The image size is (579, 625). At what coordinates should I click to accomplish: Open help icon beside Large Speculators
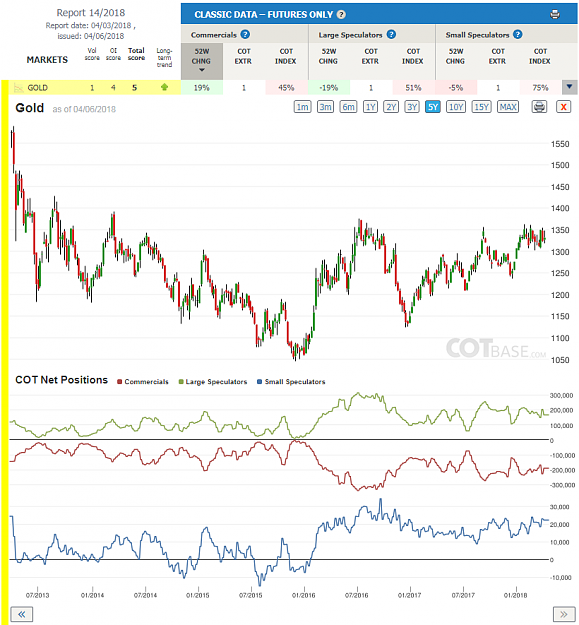tap(391, 35)
